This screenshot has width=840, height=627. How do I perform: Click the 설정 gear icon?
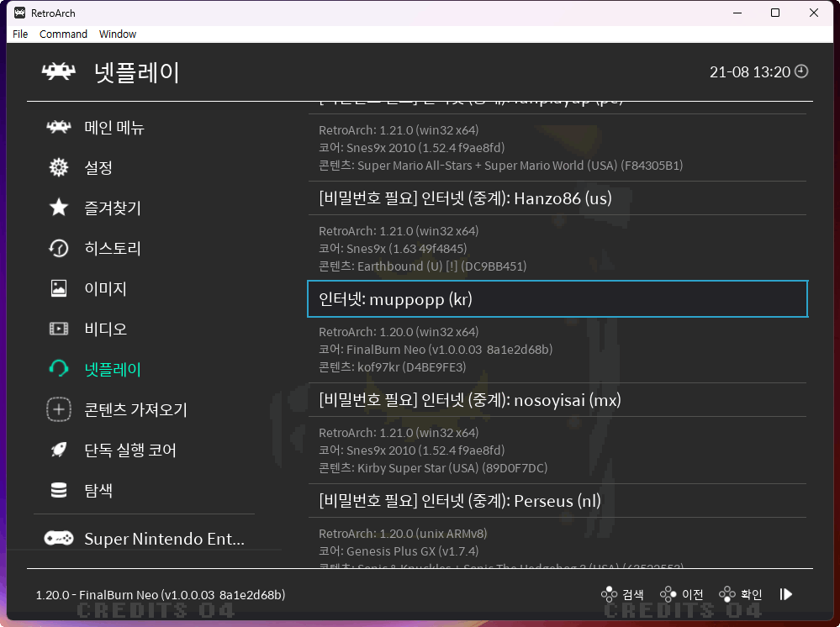(59, 167)
